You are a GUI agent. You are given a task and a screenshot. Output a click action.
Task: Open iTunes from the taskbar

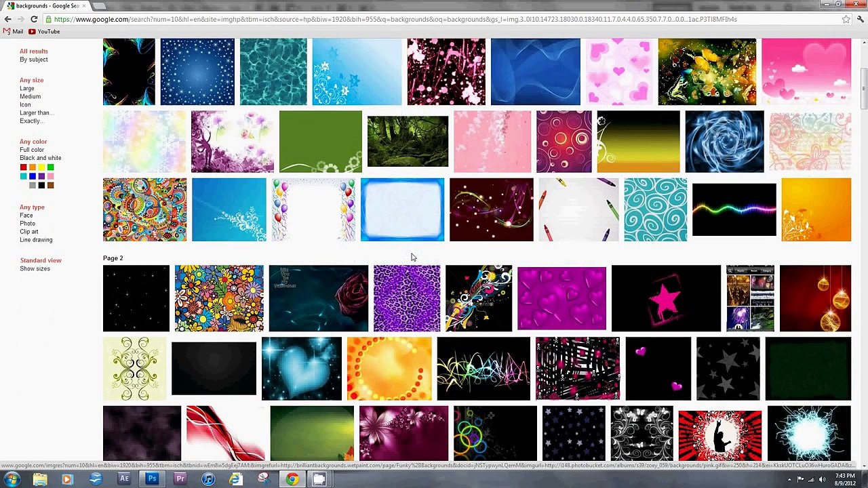(208, 479)
